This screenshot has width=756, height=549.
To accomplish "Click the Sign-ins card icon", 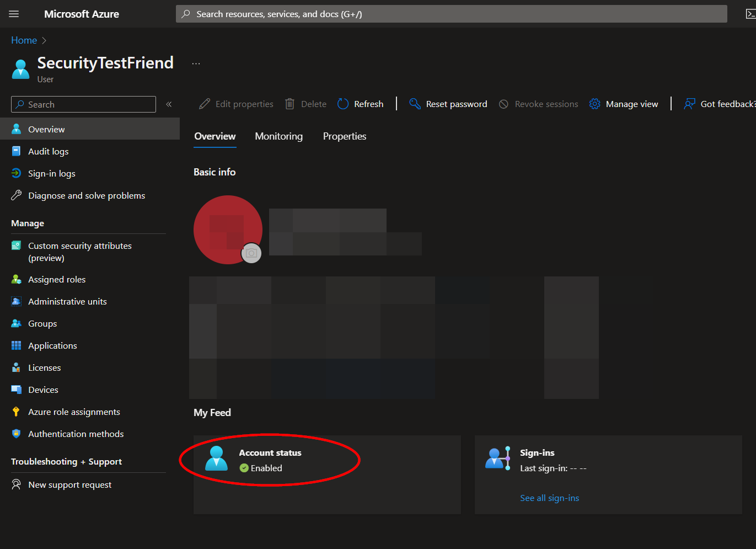I will [498, 458].
